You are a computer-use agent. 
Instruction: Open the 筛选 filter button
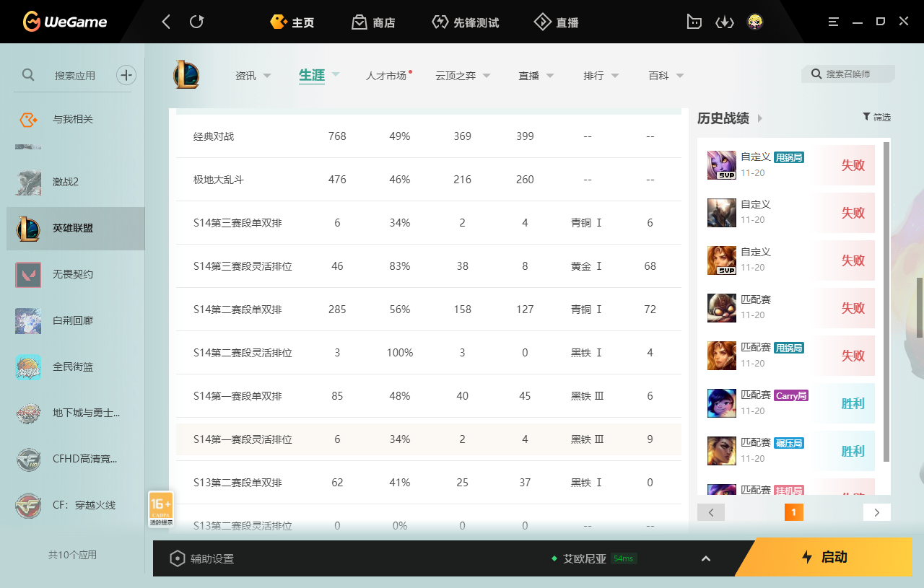(x=876, y=117)
